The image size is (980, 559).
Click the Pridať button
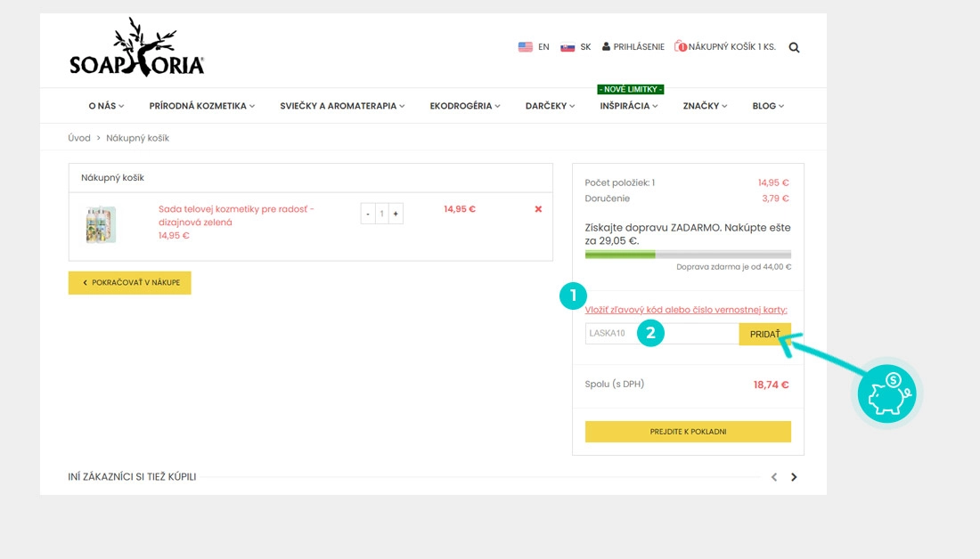[765, 334]
